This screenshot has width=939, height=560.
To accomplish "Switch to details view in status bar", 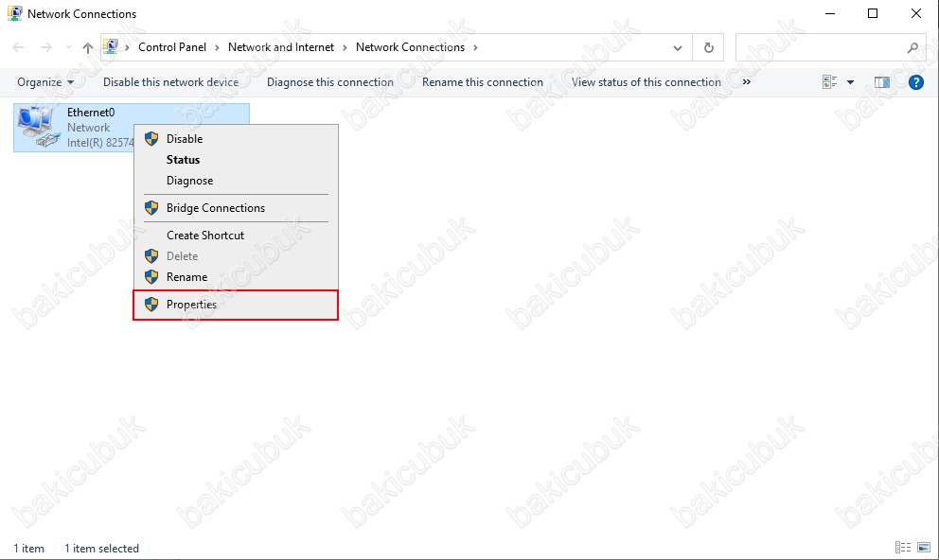I will 901,548.
